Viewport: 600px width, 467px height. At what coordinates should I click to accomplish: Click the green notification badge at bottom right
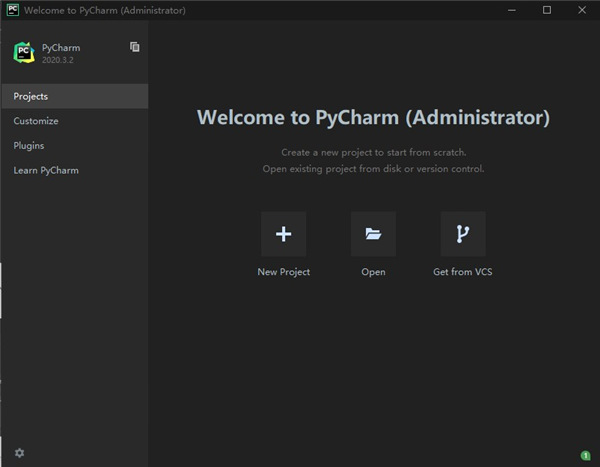click(x=585, y=455)
